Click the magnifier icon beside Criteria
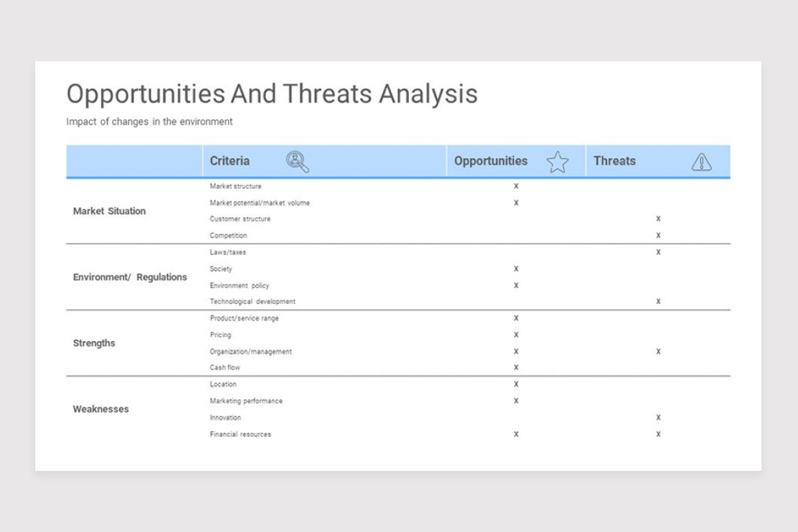Screen dimensions: 798x532 (297, 161)
